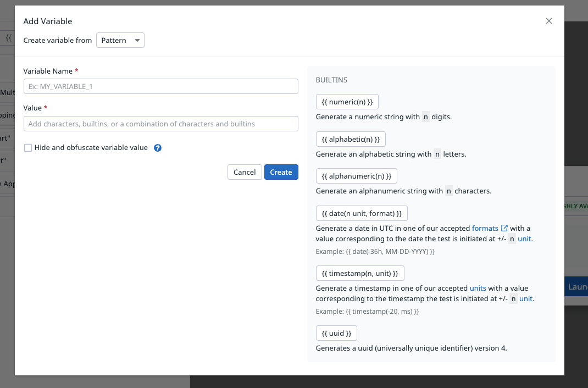Viewport: 588px width, 388px height.
Task: Select the uuid builtin
Action: coord(336,332)
